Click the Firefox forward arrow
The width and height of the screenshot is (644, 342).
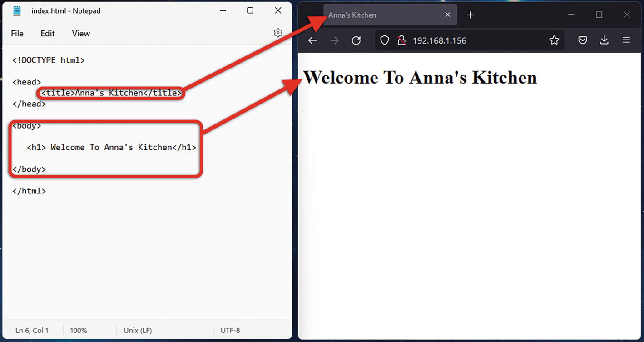pyautogui.click(x=334, y=40)
